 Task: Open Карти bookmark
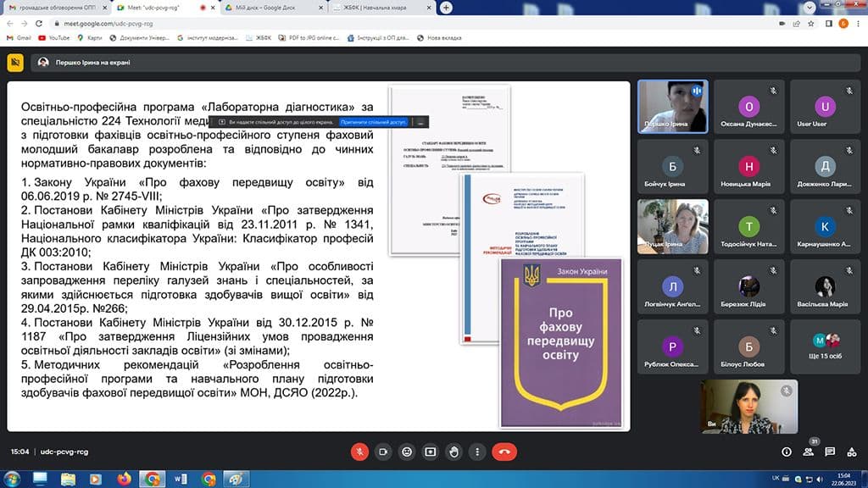coord(90,37)
